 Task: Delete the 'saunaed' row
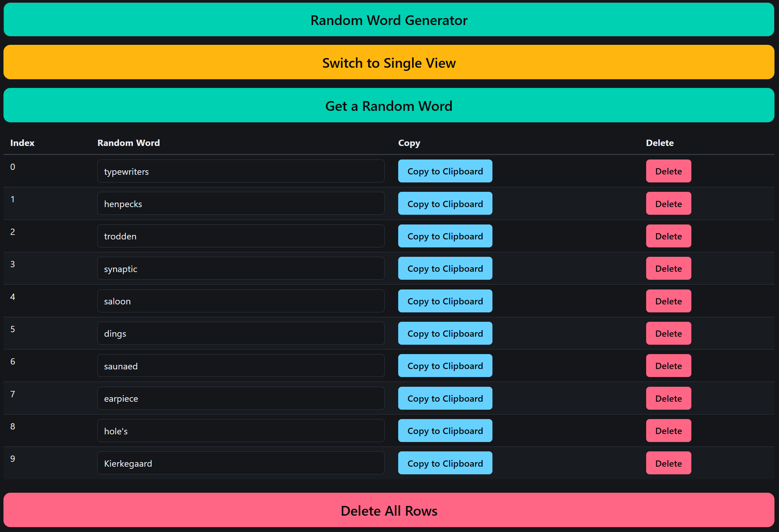point(668,366)
